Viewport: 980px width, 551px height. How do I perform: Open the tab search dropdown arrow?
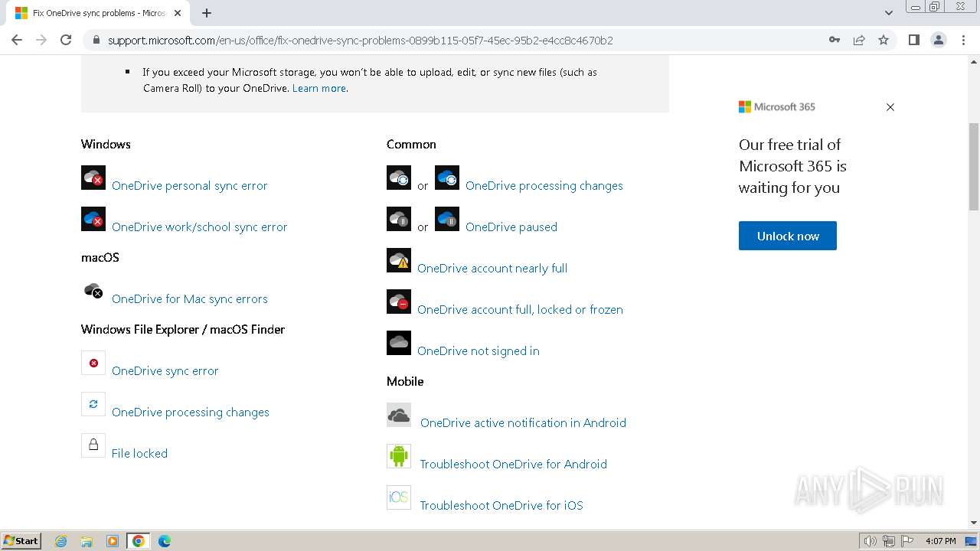(x=889, y=13)
